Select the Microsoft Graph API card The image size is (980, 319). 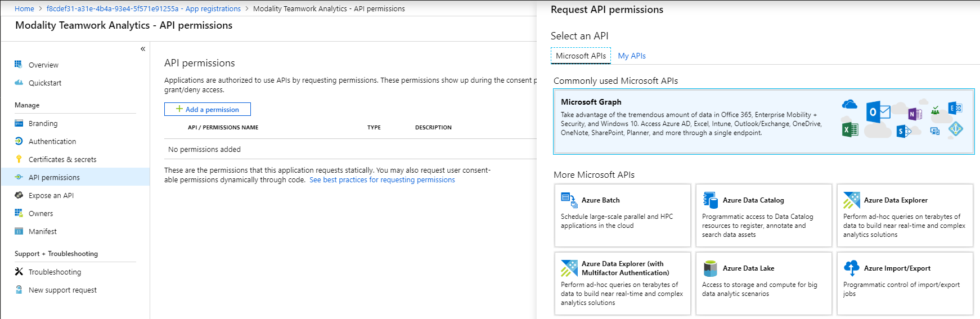pos(764,121)
